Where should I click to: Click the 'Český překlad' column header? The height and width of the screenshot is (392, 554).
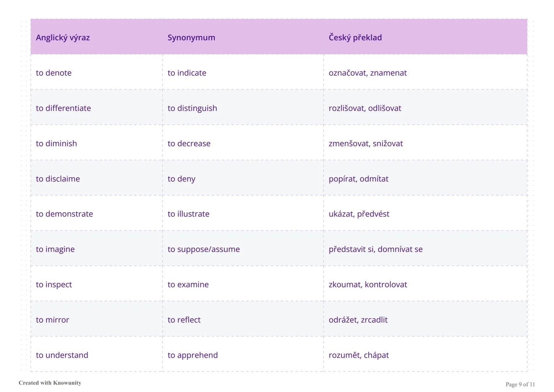click(355, 37)
